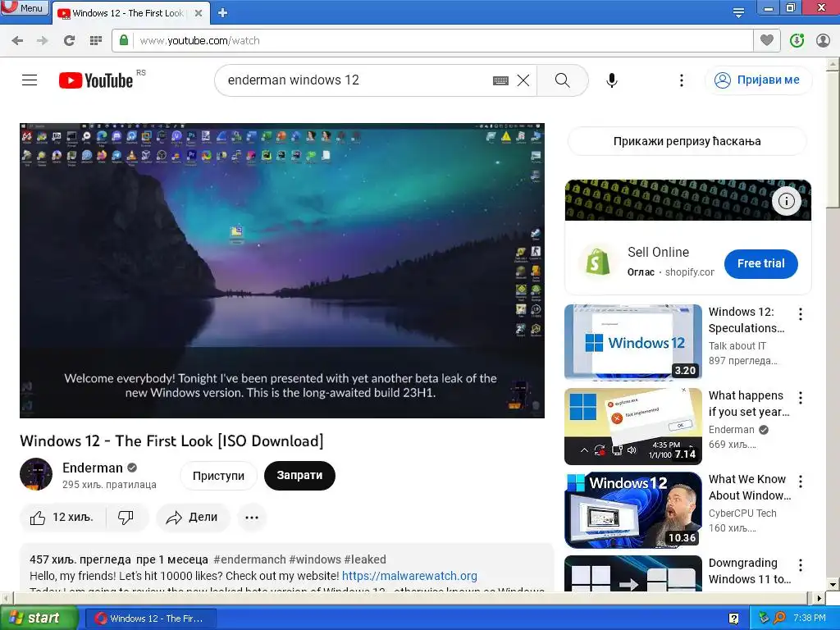
Task: Click hashtag #windows
Action: (x=315, y=559)
